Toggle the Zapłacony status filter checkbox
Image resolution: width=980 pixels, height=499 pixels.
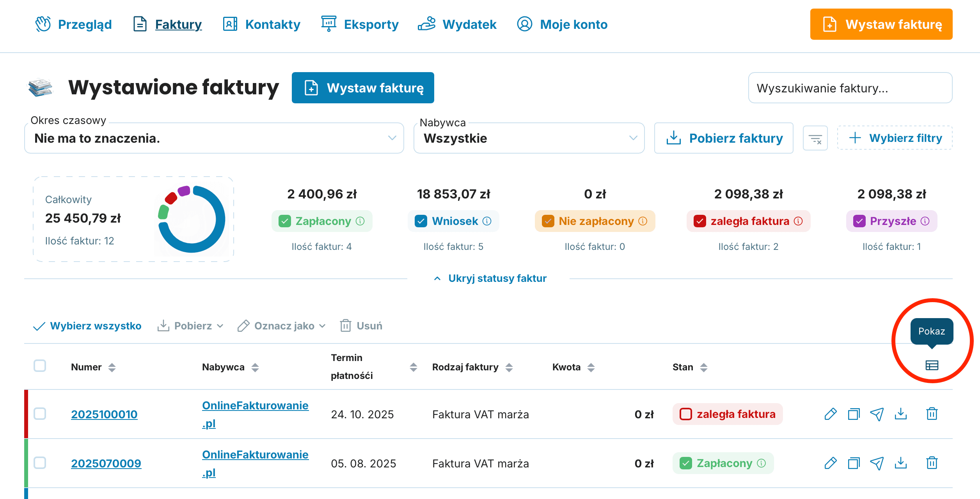[x=285, y=221]
